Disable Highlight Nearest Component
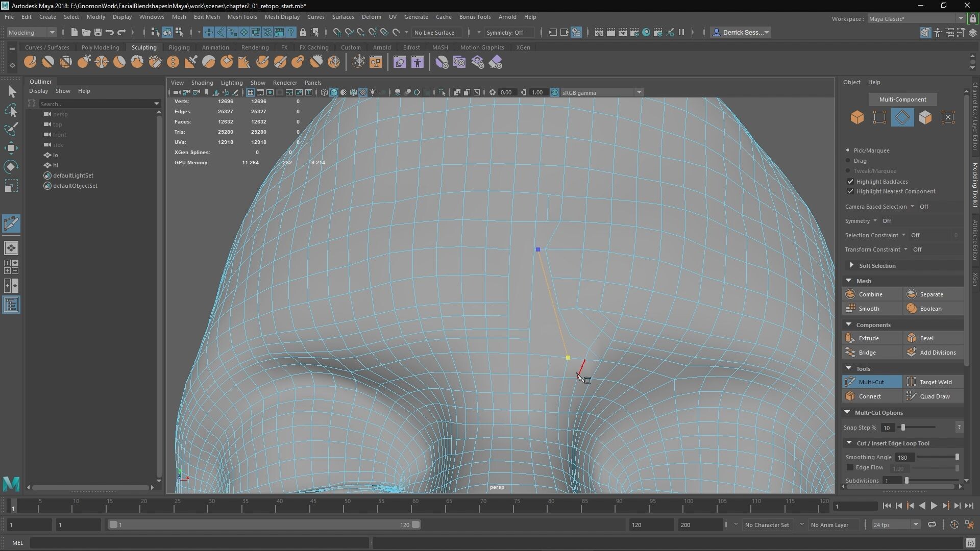The height and width of the screenshot is (551, 980). (x=850, y=191)
